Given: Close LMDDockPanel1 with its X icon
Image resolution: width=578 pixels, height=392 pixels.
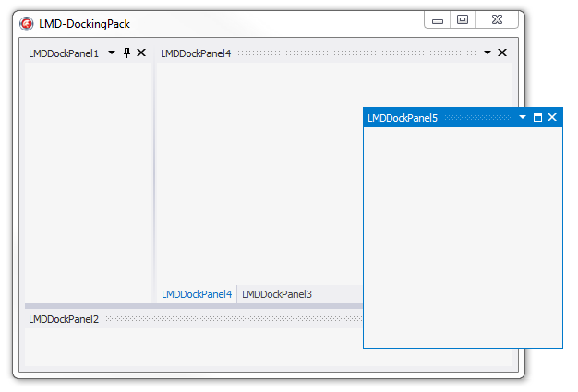Looking at the screenshot, I should point(141,53).
